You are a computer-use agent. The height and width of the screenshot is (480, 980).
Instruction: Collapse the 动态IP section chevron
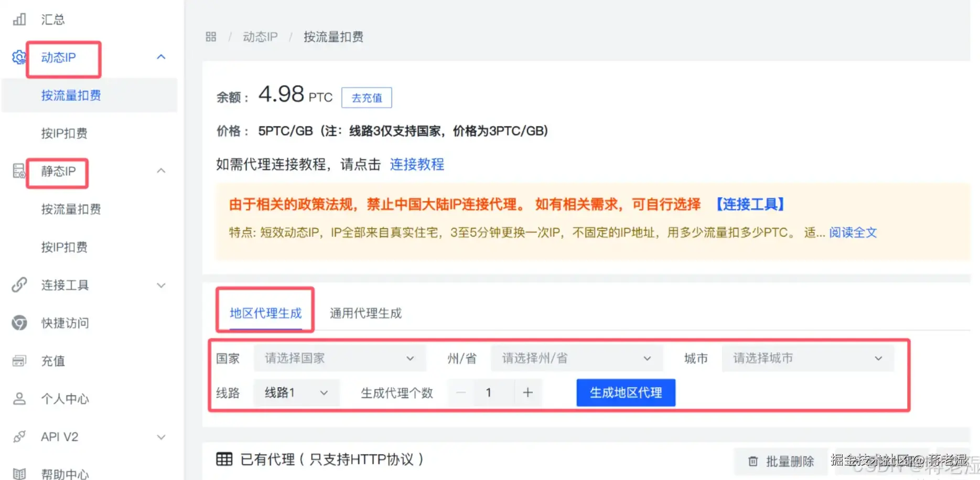click(161, 57)
